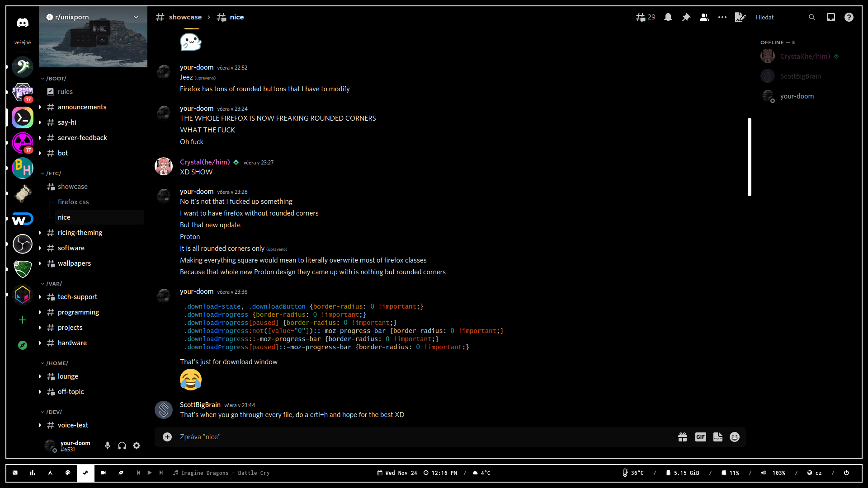This screenshot has height=488, width=868.
Task: Open the inbox icon in header
Action: [831, 17]
